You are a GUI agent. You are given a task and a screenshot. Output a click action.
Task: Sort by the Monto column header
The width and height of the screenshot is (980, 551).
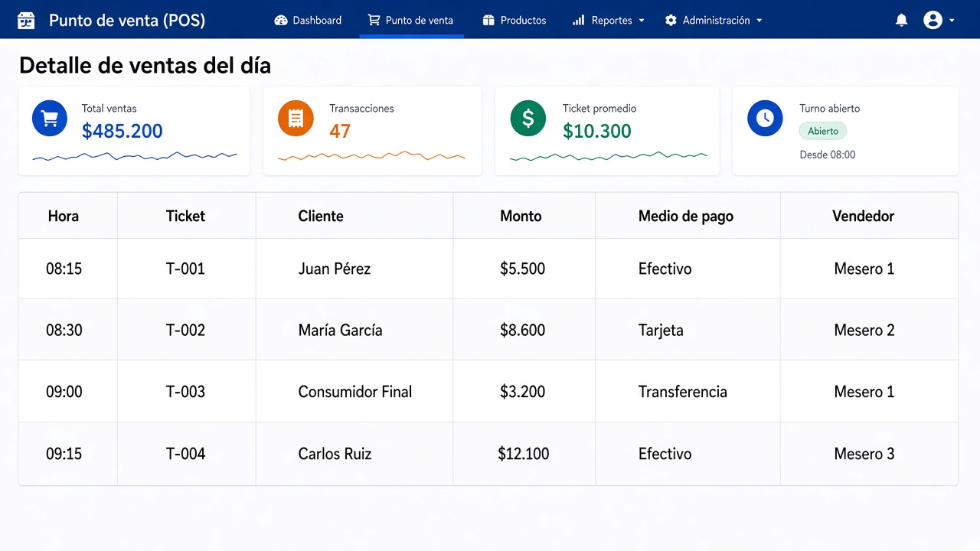point(521,216)
